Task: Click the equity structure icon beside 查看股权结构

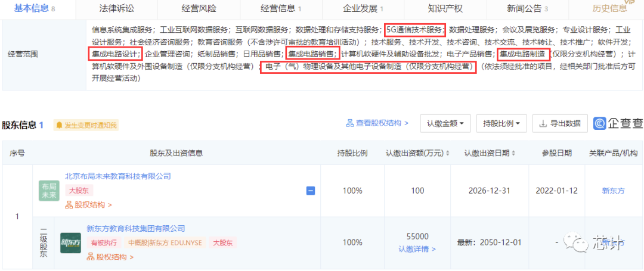Action: [350, 123]
